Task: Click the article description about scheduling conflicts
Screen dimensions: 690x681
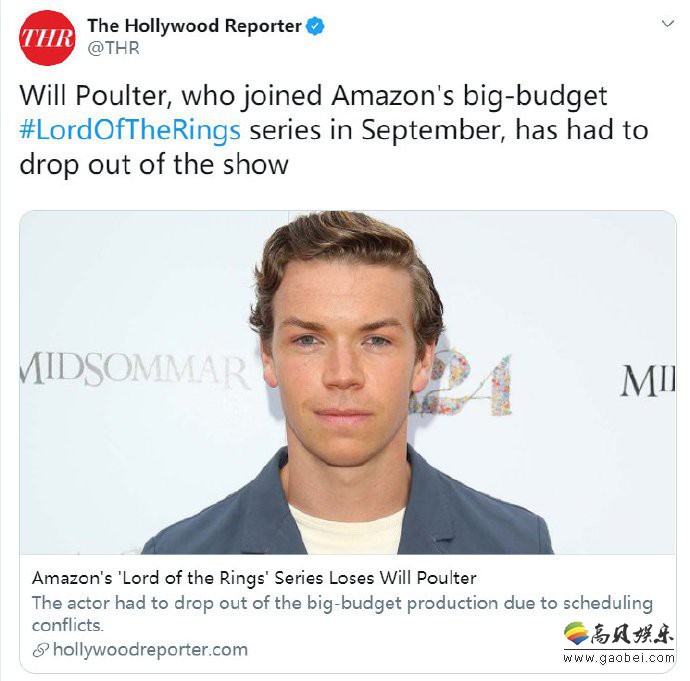Action: click(342, 614)
